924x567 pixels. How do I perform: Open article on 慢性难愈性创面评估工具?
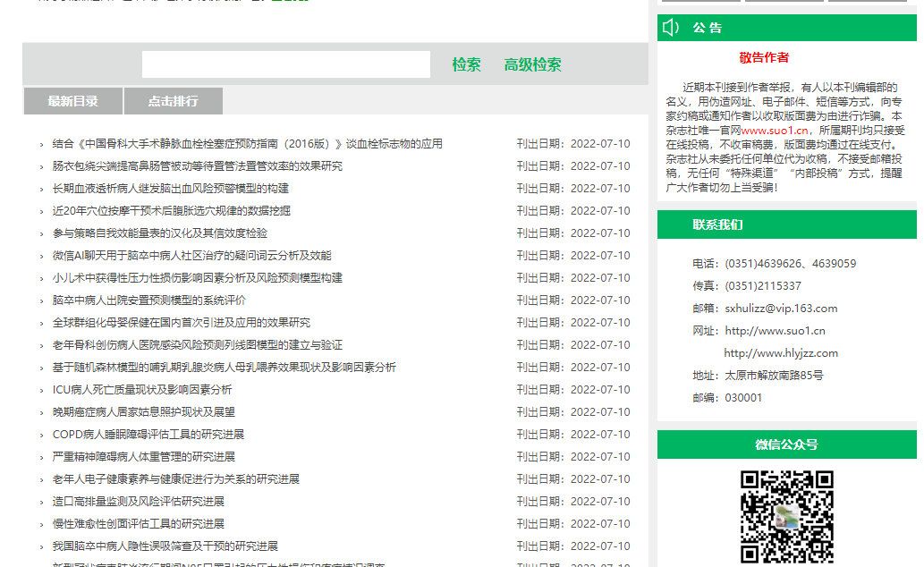point(138,524)
